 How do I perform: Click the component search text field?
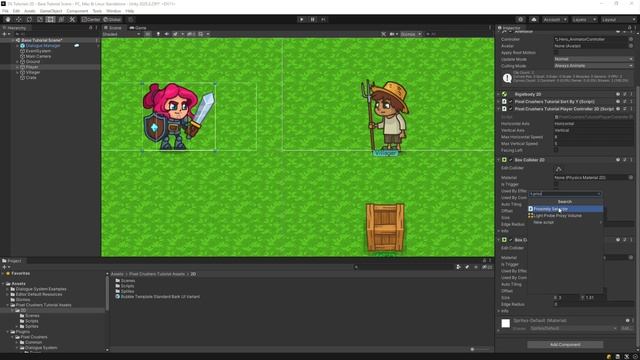565,194
